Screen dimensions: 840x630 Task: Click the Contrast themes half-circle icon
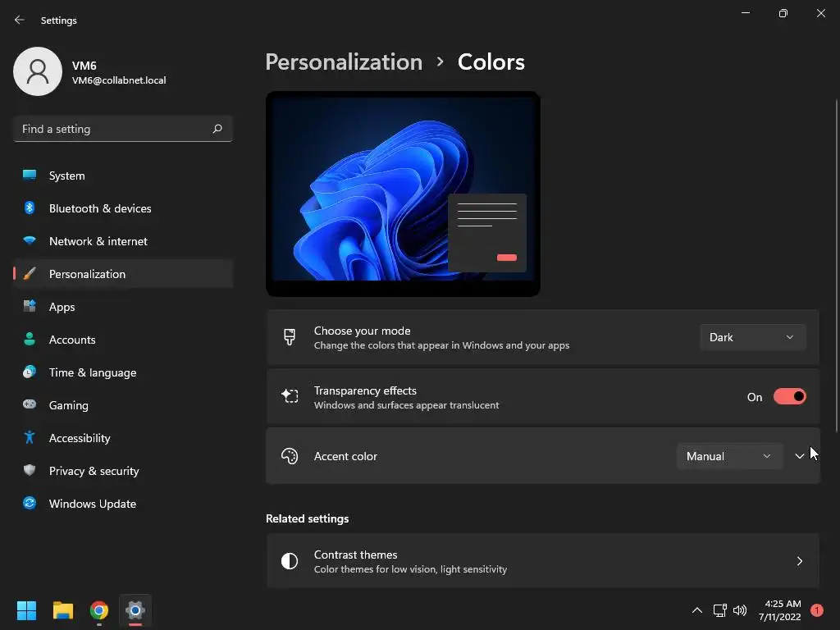pyautogui.click(x=290, y=561)
